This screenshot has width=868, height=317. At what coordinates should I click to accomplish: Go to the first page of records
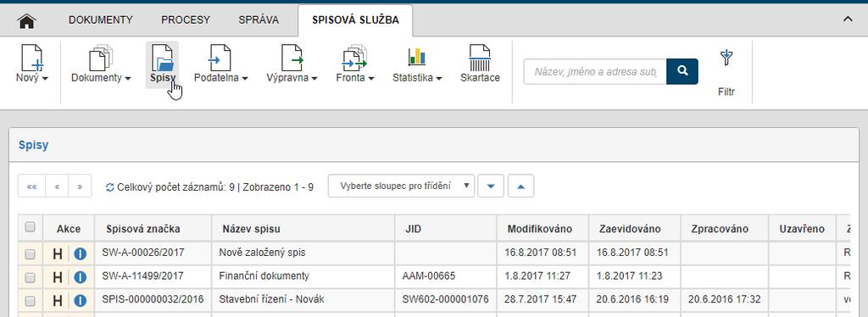coord(31,186)
